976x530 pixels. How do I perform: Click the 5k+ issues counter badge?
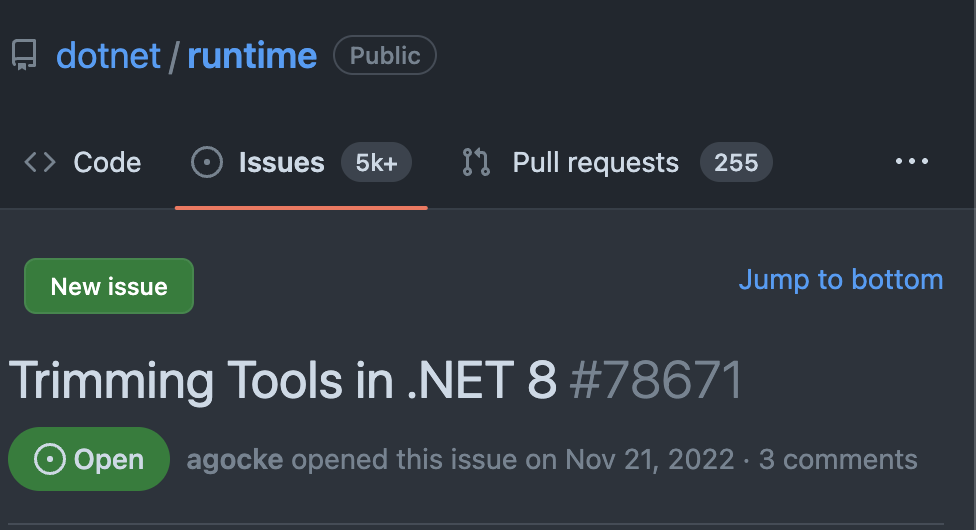point(376,163)
